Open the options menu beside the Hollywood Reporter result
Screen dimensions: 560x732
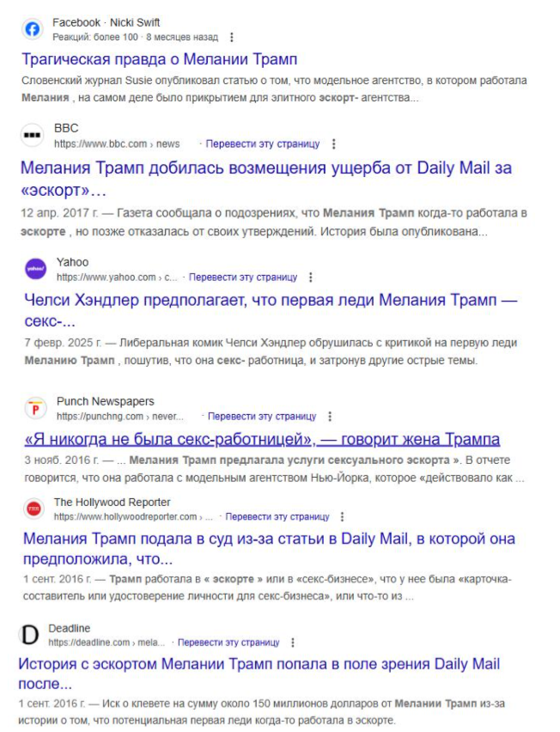click(343, 517)
